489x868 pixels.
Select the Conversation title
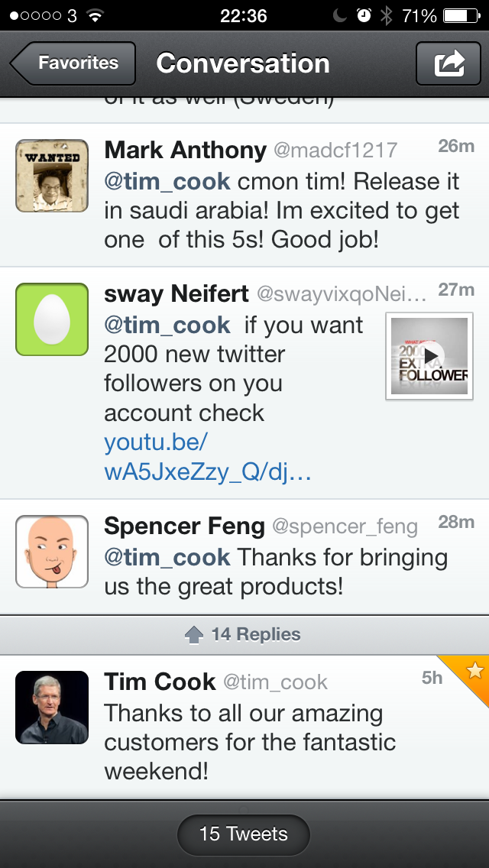tap(243, 63)
